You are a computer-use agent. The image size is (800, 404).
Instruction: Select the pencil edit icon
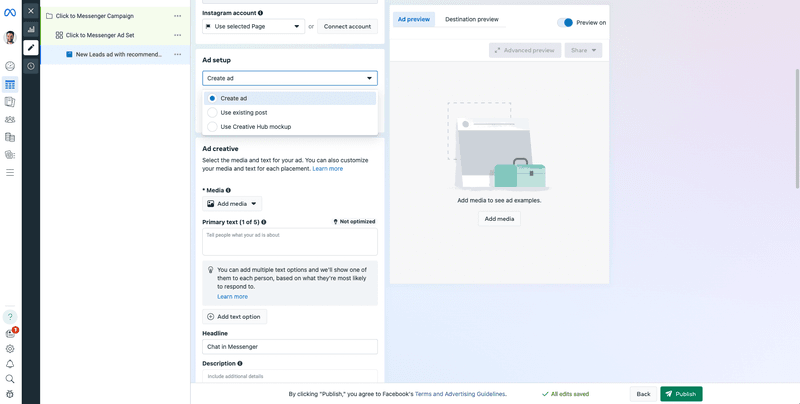coord(31,47)
